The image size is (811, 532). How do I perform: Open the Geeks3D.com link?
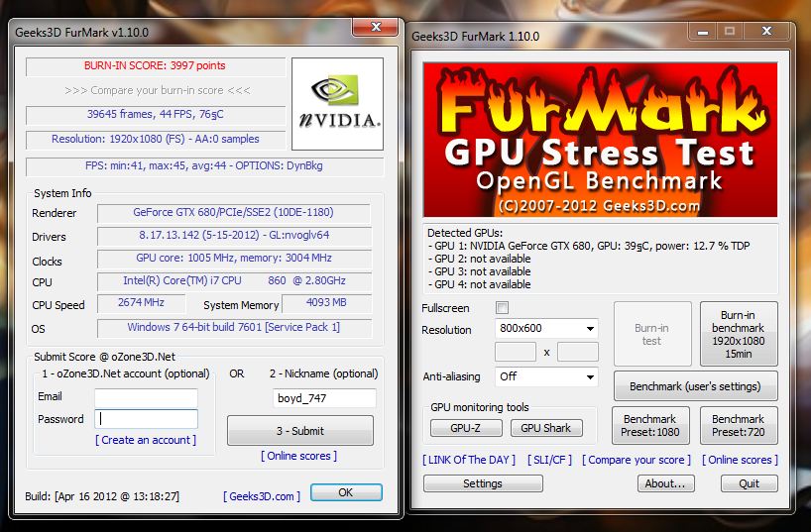pyautogui.click(x=262, y=496)
